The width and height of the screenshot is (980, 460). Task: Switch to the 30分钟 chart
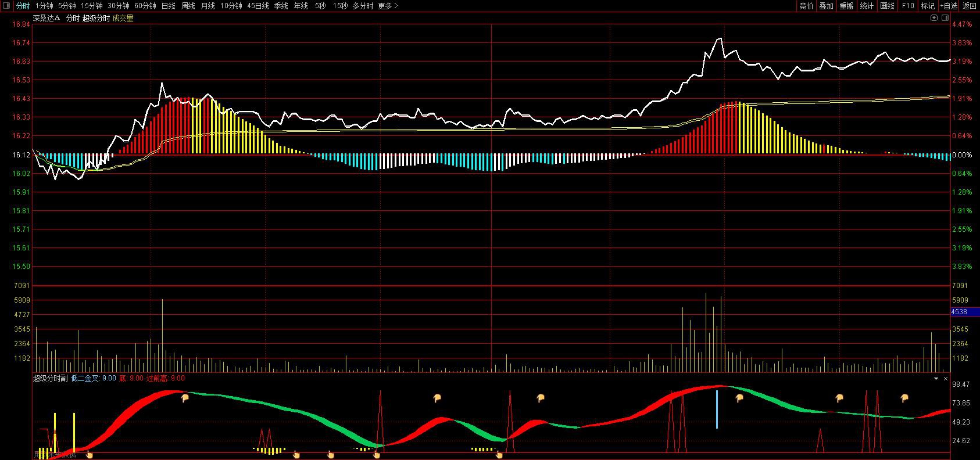[x=119, y=6]
